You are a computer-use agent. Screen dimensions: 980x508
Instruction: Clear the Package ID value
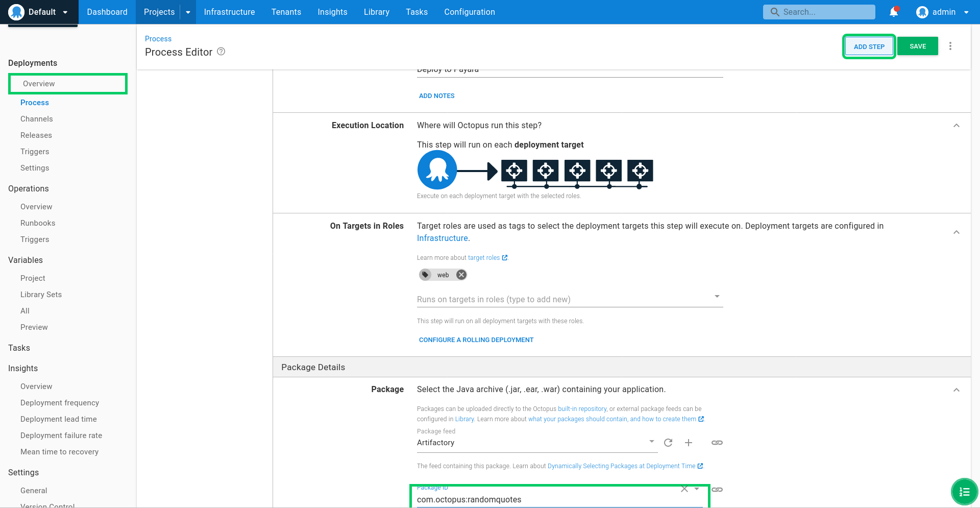click(x=684, y=489)
